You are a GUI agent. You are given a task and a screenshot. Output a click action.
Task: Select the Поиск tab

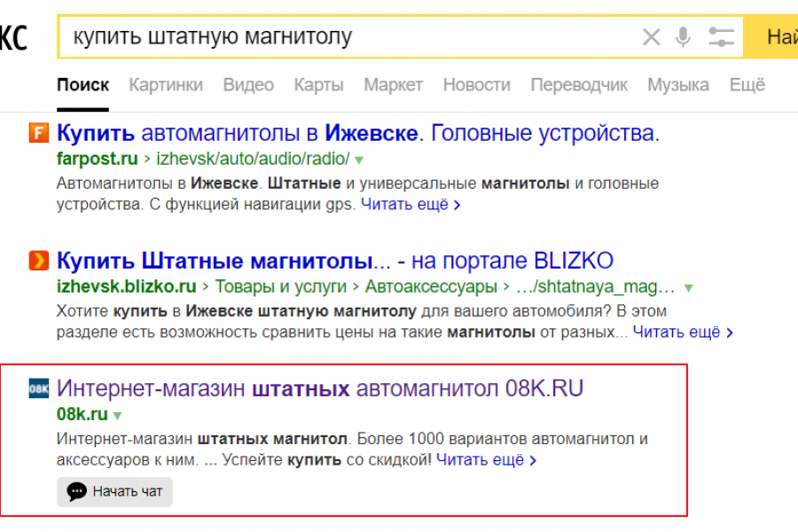coord(83,85)
